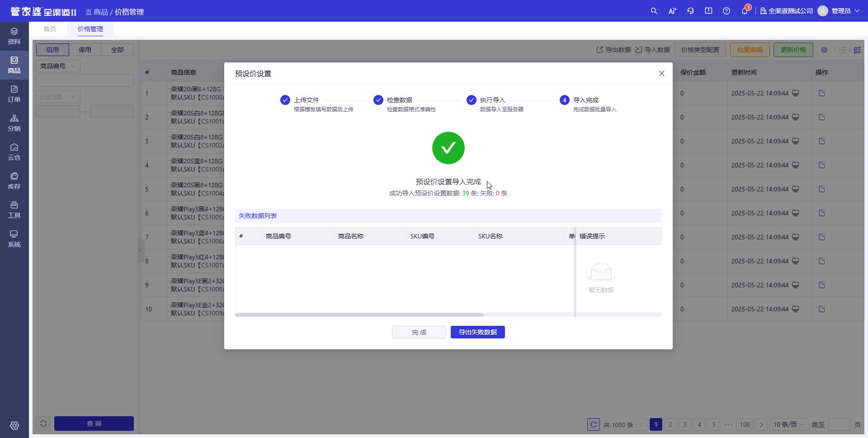Switch to card view icon
868x438 pixels.
coord(857,50)
